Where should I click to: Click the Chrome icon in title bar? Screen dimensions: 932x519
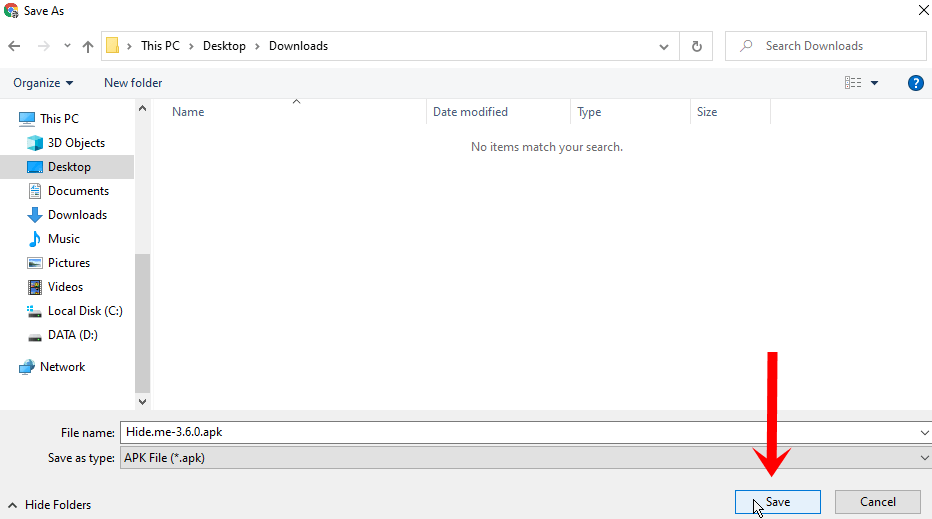[11, 11]
